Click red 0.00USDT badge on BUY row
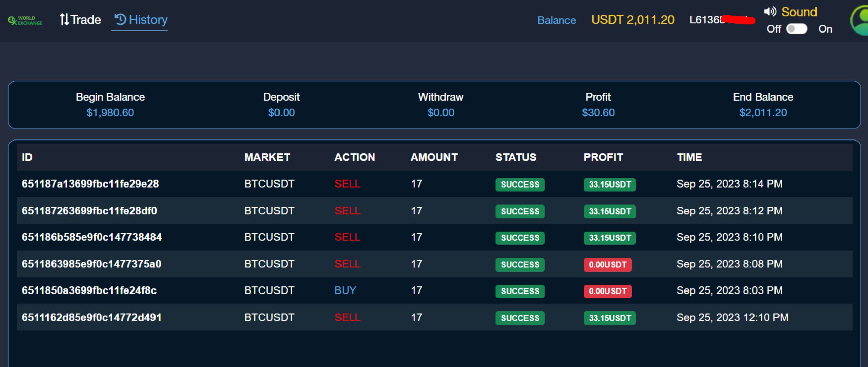This screenshot has height=367, width=868. [x=607, y=291]
